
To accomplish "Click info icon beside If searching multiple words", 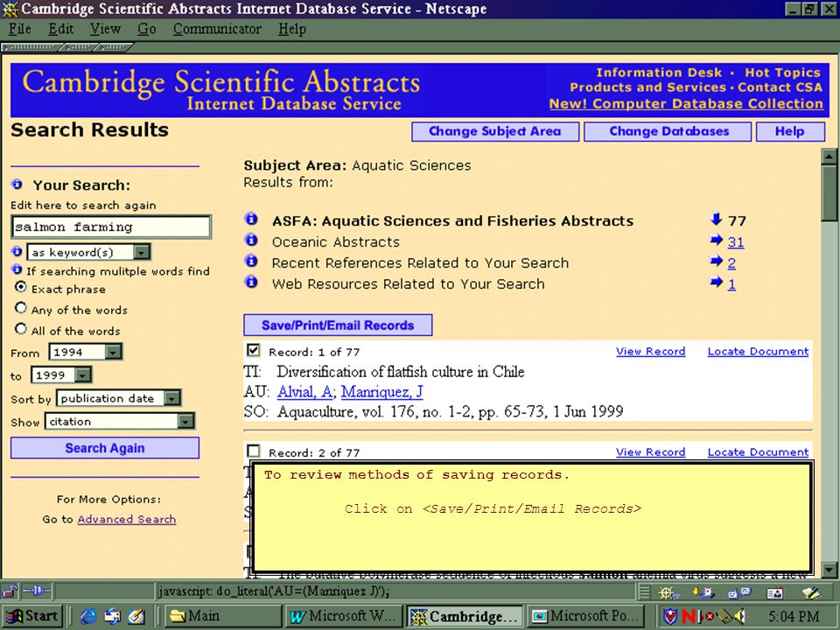I will click(x=17, y=269).
